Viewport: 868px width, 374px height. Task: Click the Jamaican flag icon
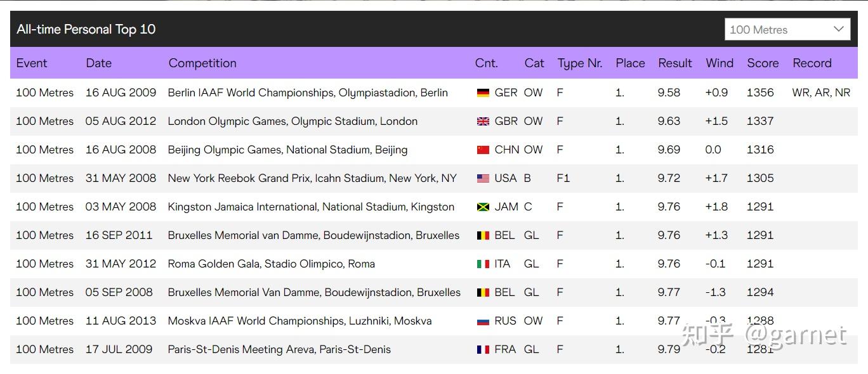pos(483,207)
